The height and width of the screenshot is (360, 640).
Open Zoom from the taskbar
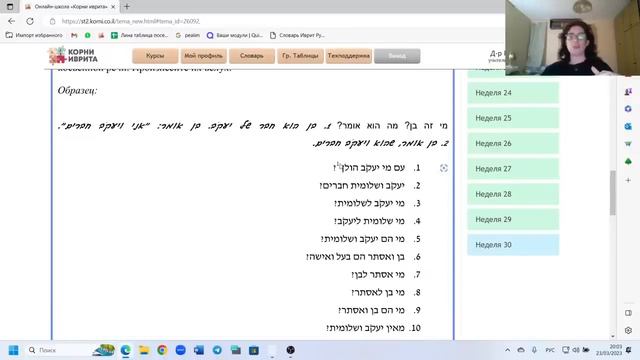click(x=180, y=350)
